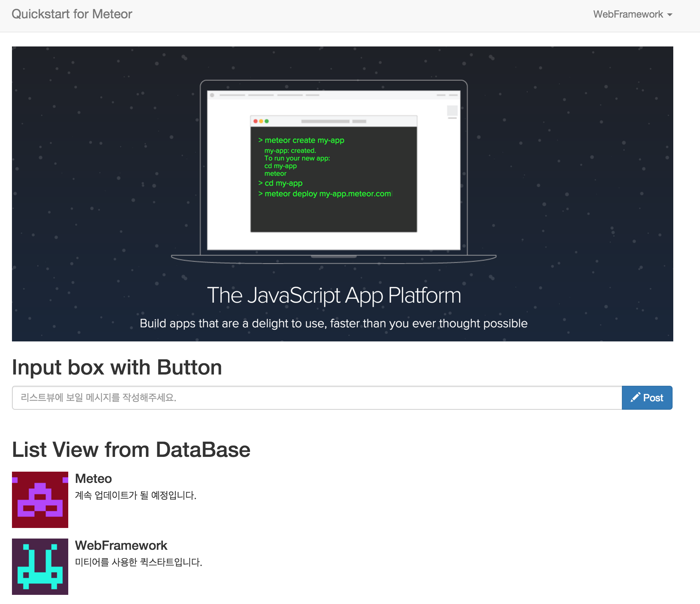The image size is (700, 604).
Task: Click the Quickstart for Meteor brand link
Action: pos(72,14)
